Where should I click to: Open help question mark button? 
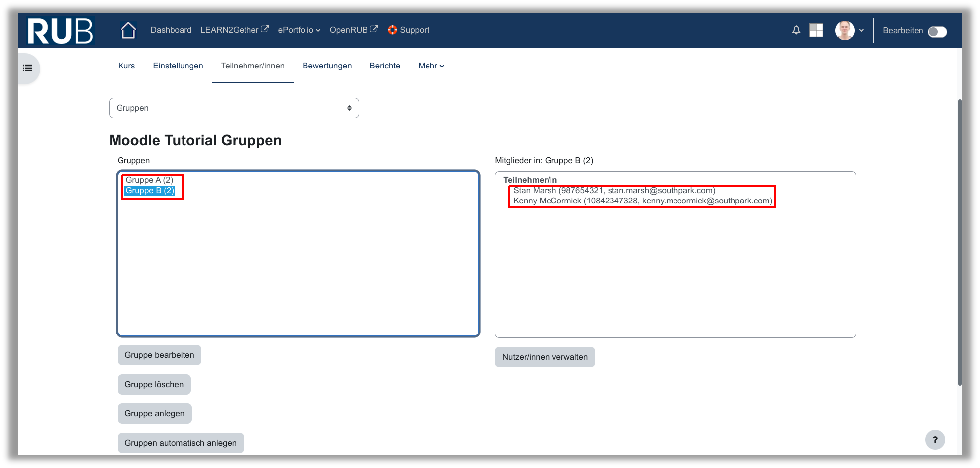(935, 439)
